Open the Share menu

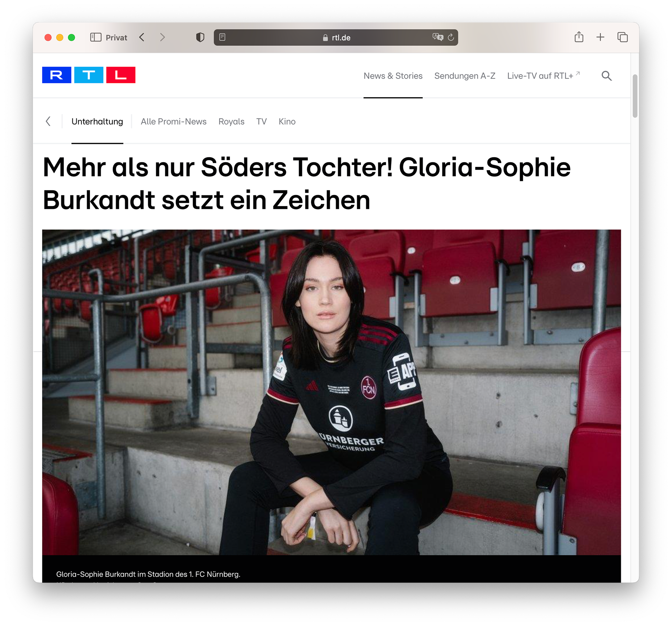pyautogui.click(x=579, y=37)
